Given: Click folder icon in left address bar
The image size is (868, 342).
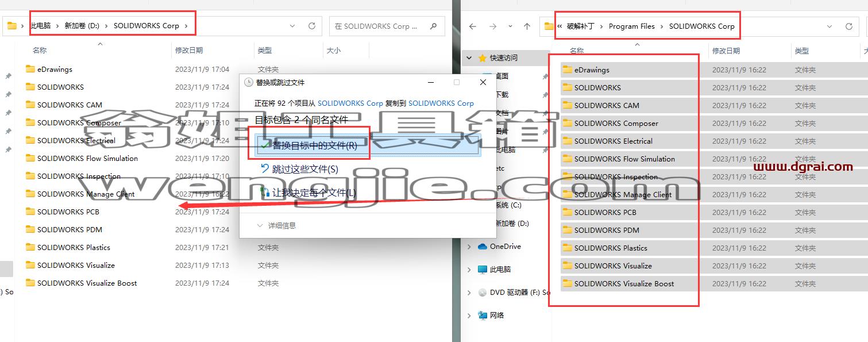Looking at the screenshot, I should point(11,26).
